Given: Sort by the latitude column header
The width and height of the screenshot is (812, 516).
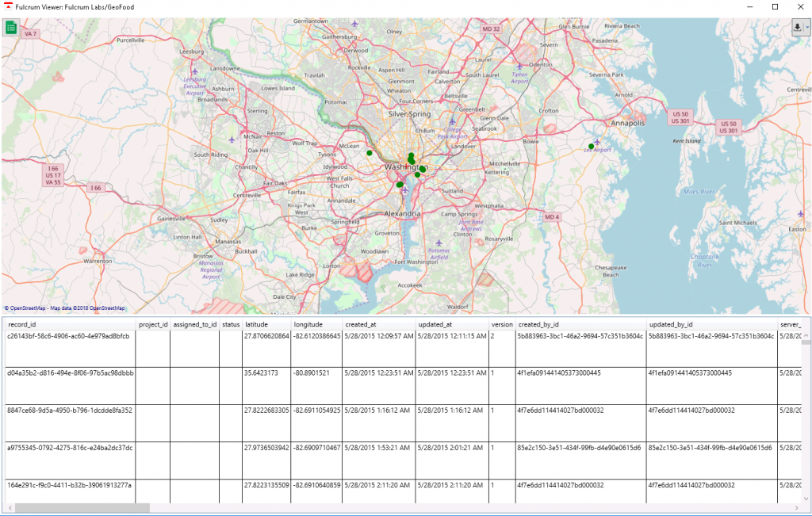Looking at the screenshot, I should pos(266,324).
